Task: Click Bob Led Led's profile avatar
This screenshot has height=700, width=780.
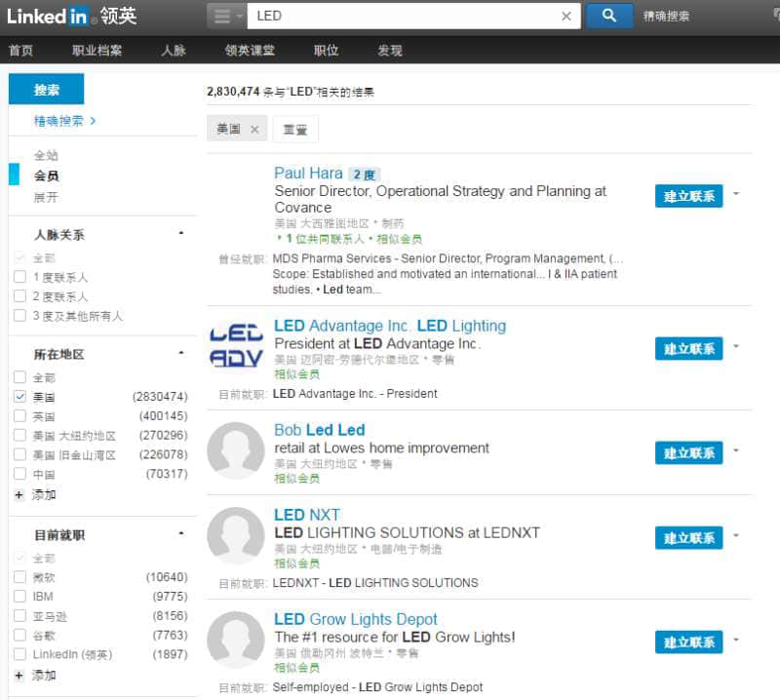Action: [x=236, y=452]
